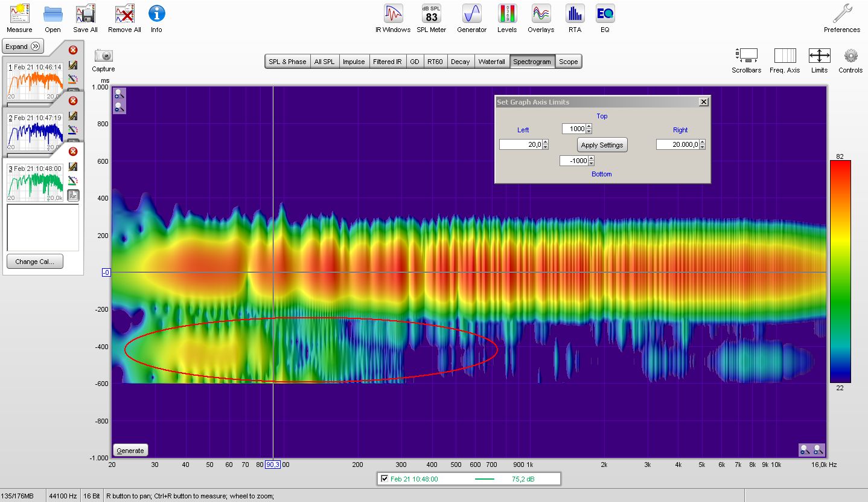Select the Spectrogram tab
This screenshot has height=502, width=868.
coord(532,62)
